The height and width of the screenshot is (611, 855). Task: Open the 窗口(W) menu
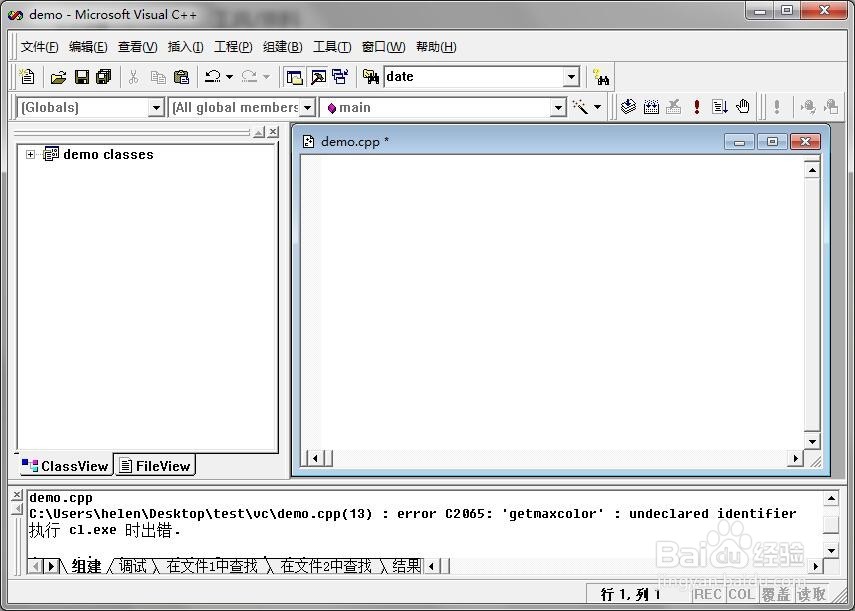tap(383, 47)
